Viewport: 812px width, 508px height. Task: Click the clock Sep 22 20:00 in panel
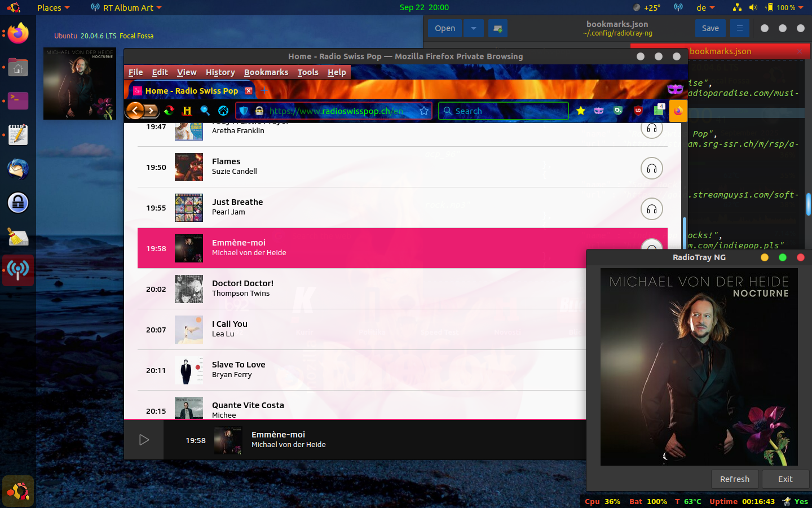tap(424, 7)
